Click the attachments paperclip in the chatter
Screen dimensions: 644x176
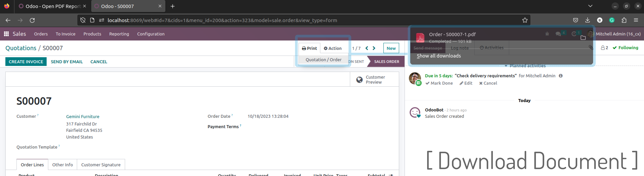(x=591, y=47)
